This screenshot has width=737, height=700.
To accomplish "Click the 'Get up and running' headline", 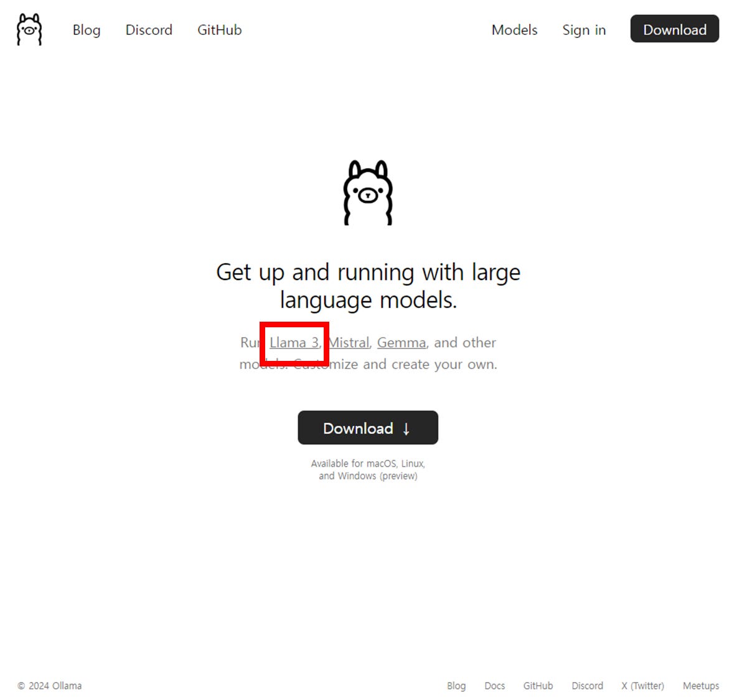I will (x=368, y=286).
